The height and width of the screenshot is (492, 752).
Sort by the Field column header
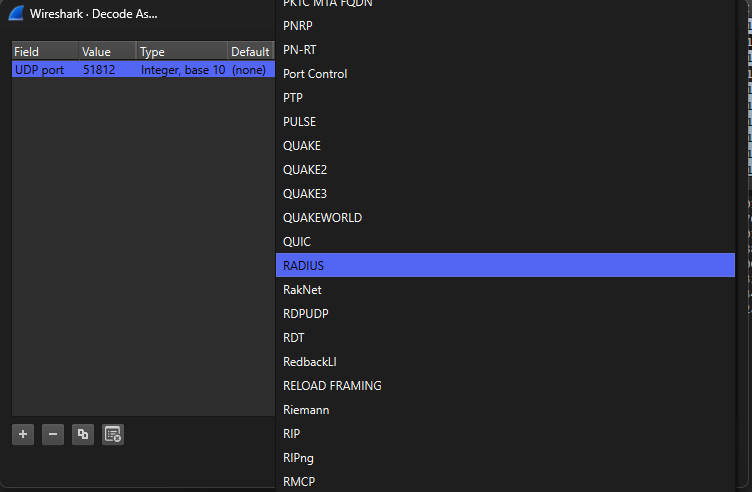coord(45,51)
